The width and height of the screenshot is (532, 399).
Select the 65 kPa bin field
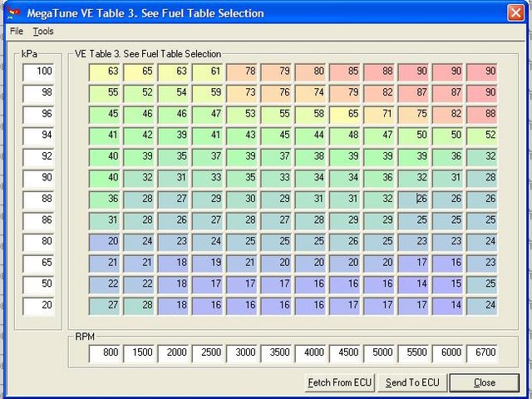pos(38,264)
